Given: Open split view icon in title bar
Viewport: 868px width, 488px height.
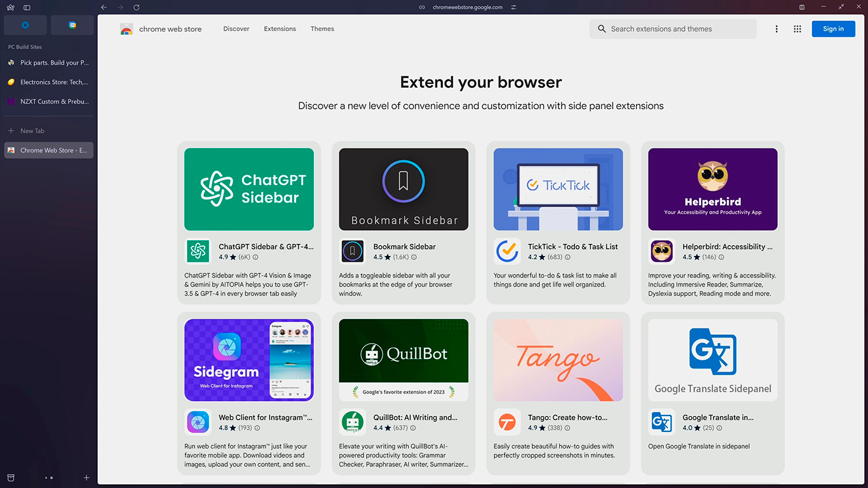Looking at the screenshot, I should coord(802,7).
